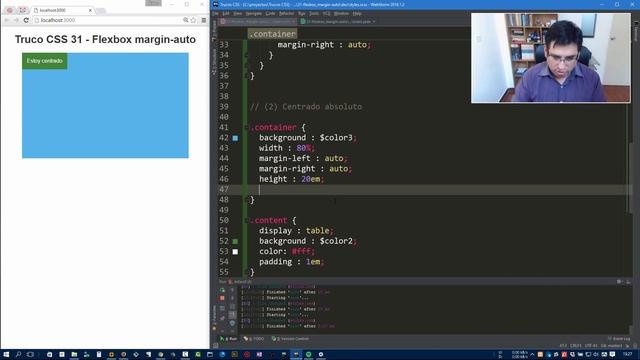Click the fold end marker on line 48
Screen dimensions: 640x360
tap(247, 200)
